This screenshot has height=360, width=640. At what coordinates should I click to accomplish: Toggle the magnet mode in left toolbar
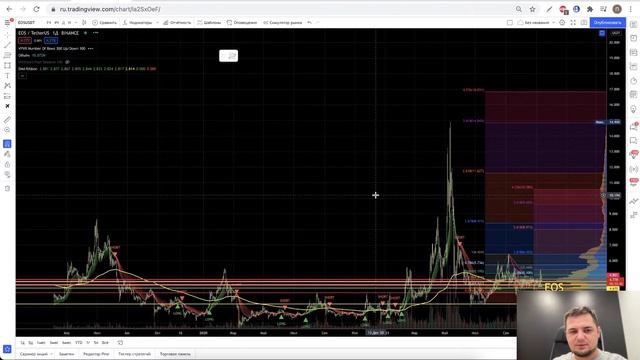7,144
